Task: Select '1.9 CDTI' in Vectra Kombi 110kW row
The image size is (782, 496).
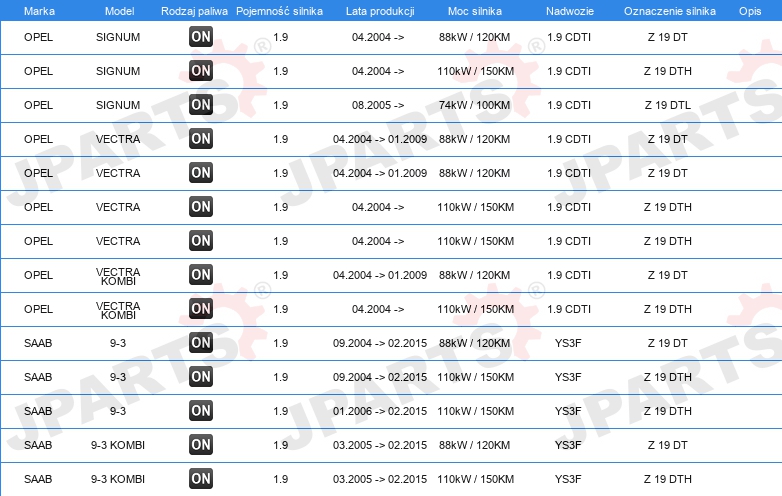Action: pos(569,309)
